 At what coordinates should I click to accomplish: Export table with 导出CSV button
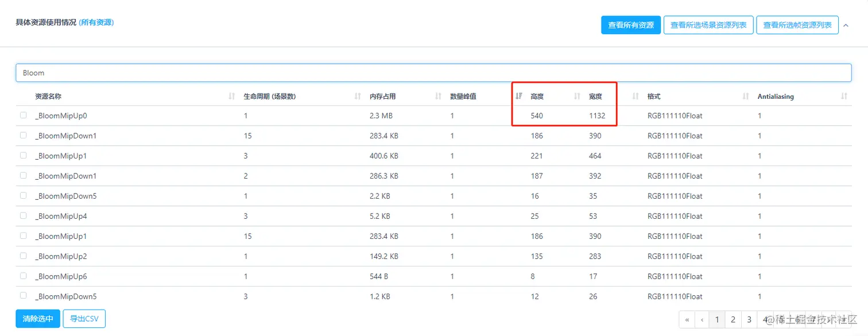pos(84,319)
